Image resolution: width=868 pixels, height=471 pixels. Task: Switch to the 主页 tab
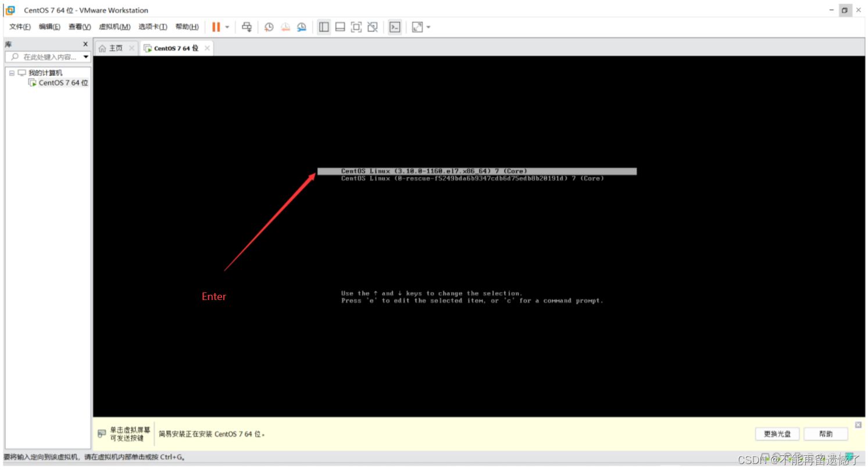(116, 48)
